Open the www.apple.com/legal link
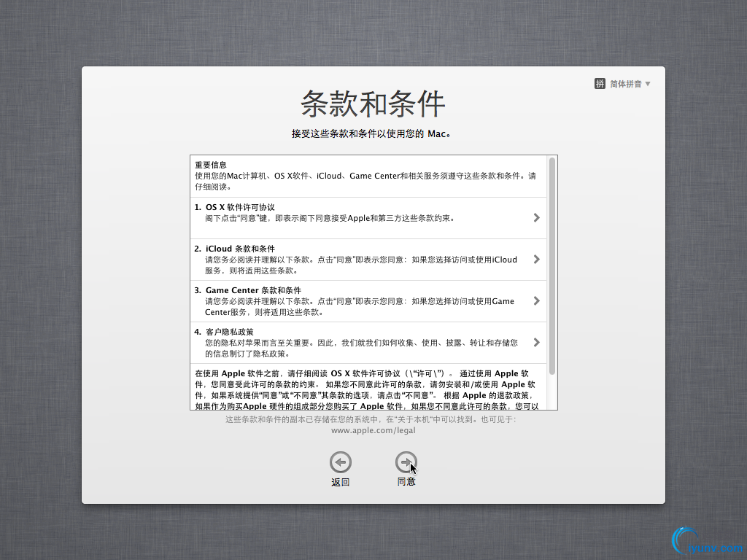Image resolution: width=747 pixels, height=560 pixels. [x=373, y=430]
